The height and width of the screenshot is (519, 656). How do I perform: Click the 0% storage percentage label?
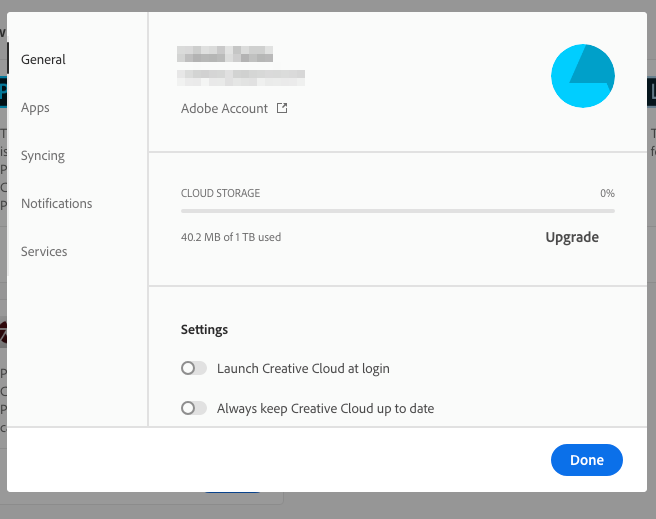(607, 193)
